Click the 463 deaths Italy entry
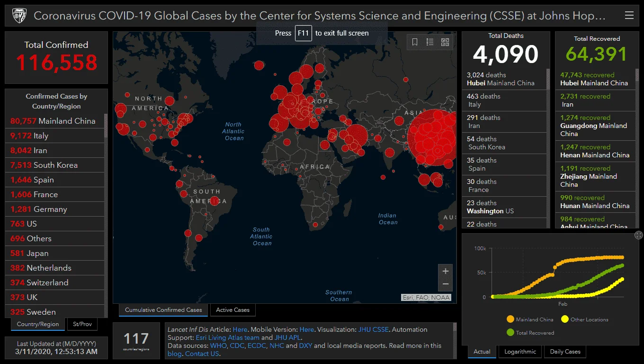 (505, 100)
